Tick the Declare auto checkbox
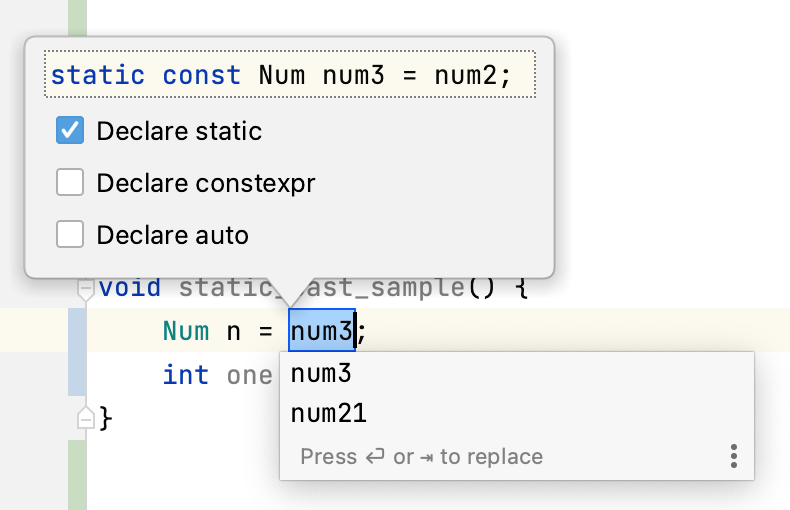 coord(70,235)
